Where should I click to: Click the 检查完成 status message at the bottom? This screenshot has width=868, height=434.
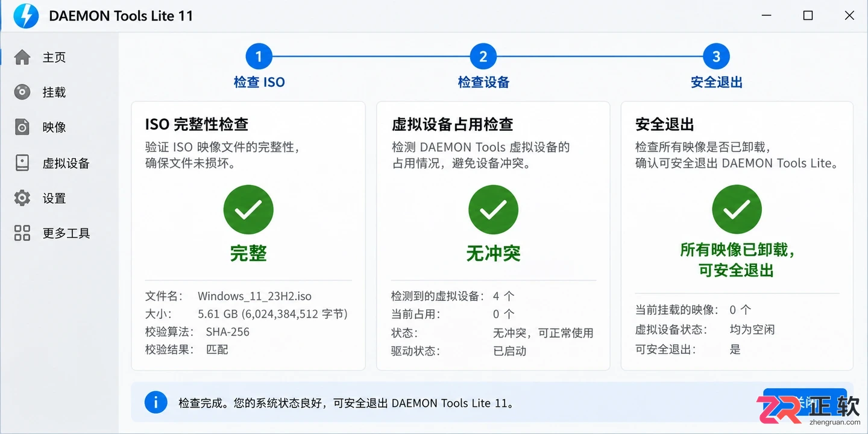coord(347,403)
